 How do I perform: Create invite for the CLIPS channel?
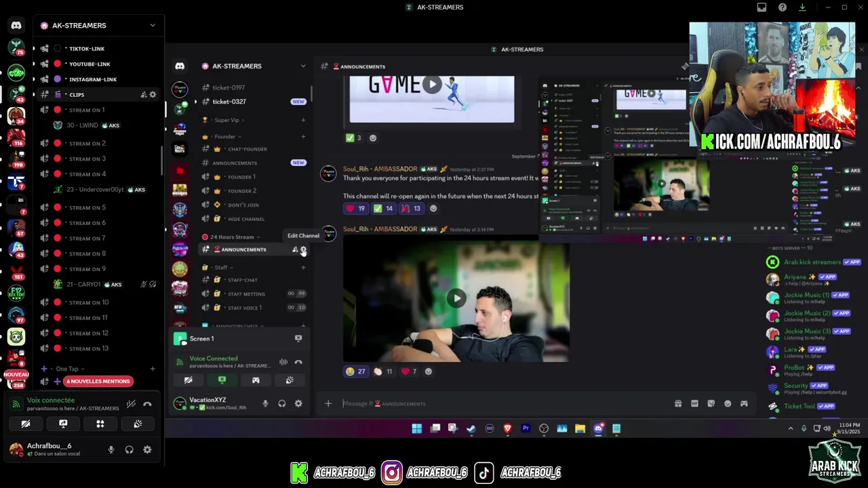(143, 95)
